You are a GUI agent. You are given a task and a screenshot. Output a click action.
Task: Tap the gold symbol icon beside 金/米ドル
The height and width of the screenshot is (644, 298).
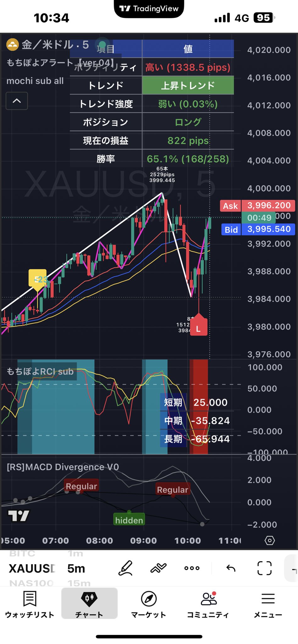13,45
